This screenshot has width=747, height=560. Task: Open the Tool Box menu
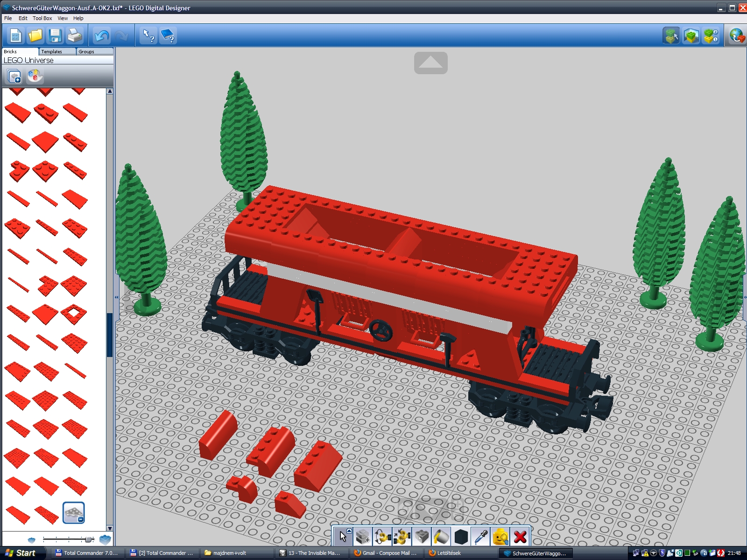point(42,18)
